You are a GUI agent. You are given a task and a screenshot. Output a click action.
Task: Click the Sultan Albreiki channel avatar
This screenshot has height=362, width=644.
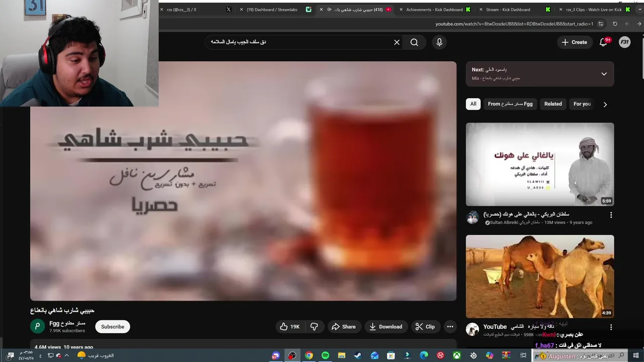472,218
